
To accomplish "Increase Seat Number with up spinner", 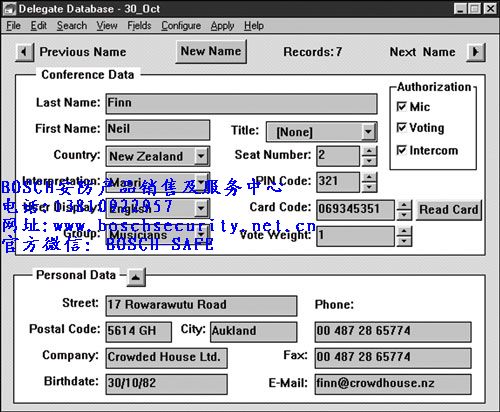I will click(x=369, y=151).
